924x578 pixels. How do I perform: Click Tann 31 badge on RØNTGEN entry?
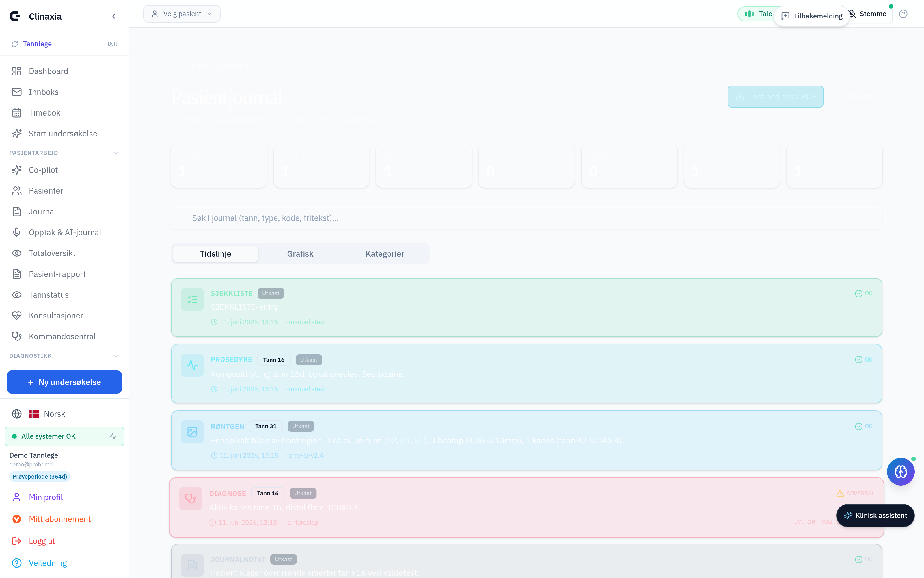click(266, 426)
